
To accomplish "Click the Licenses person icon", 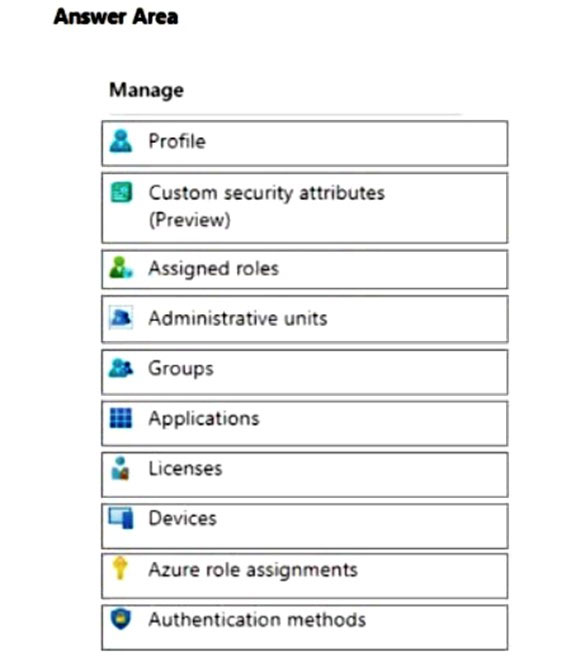I will [x=120, y=468].
